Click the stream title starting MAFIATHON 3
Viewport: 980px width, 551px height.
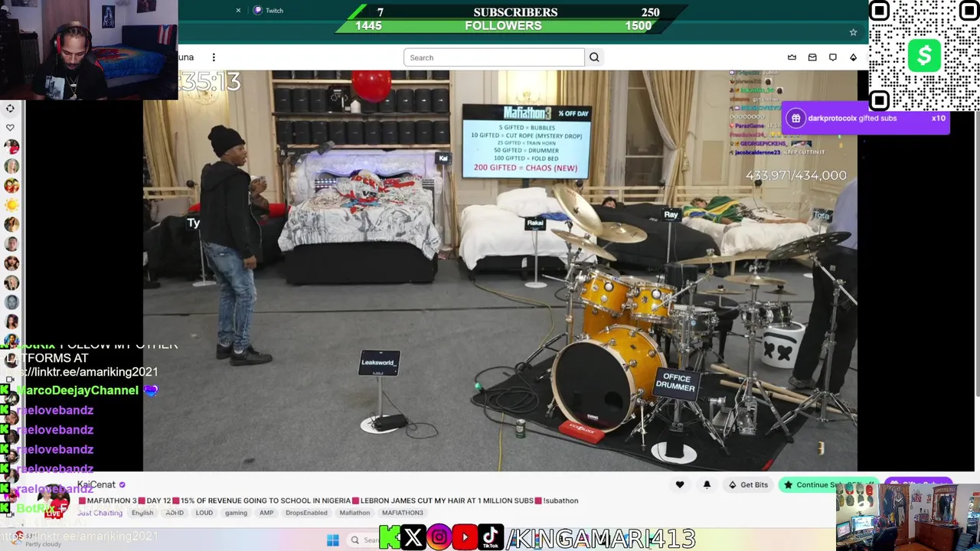[x=328, y=500]
